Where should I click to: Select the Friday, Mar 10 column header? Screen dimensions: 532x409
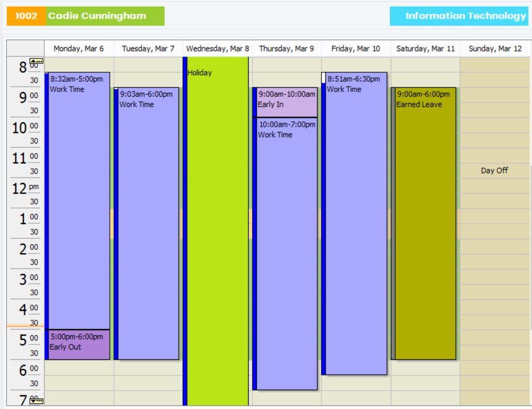[x=356, y=49]
